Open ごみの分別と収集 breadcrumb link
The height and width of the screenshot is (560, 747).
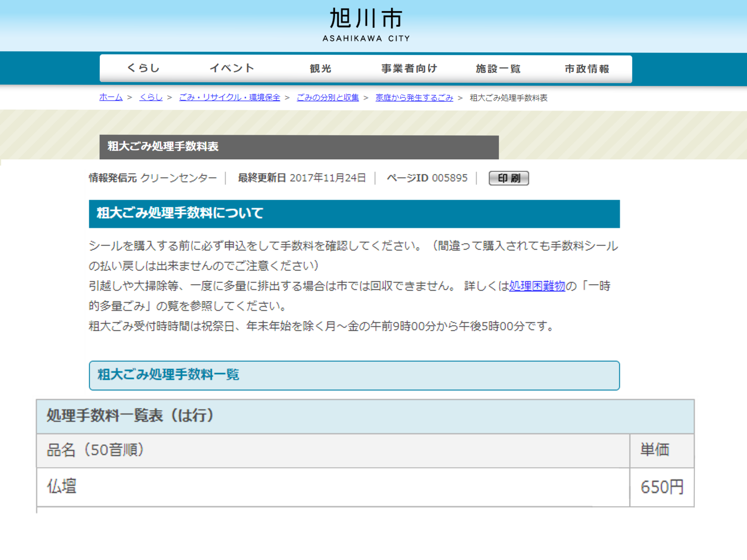(x=328, y=97)
